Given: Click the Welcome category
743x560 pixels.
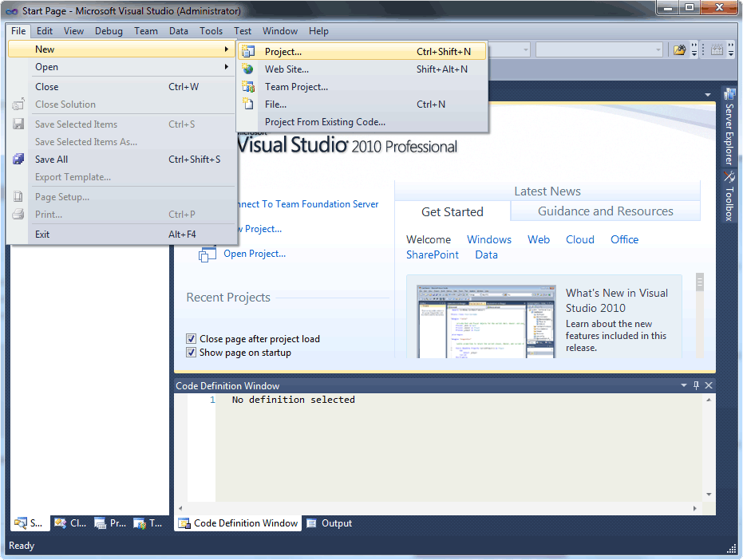Looking at the screenshot, I should click(x=429, y=239).
